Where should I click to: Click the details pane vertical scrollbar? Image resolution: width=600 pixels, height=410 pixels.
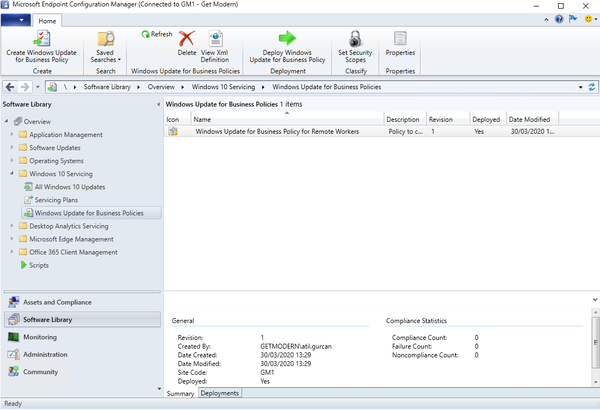pos(595,341)
